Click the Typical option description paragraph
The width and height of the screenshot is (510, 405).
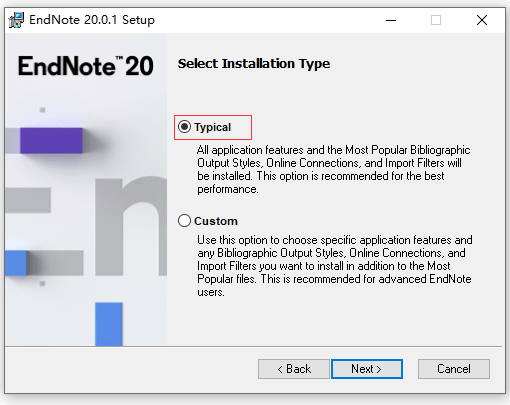(x=333, y=169)
